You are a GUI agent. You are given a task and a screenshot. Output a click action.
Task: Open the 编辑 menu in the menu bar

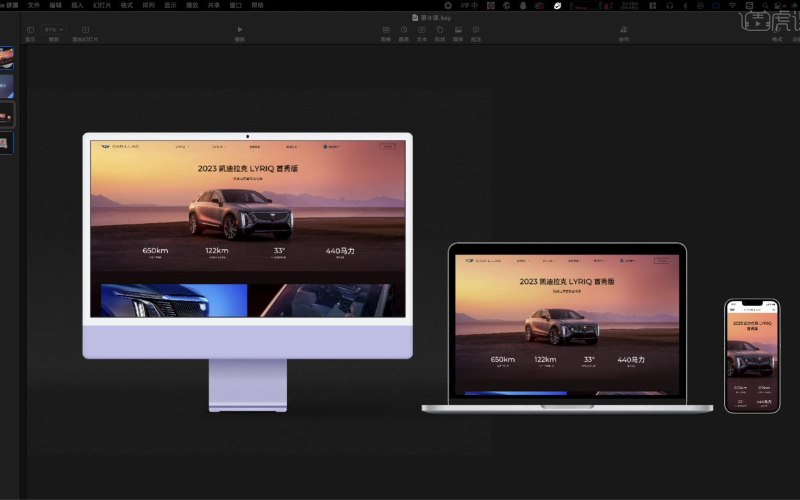[x=56, y=5]
